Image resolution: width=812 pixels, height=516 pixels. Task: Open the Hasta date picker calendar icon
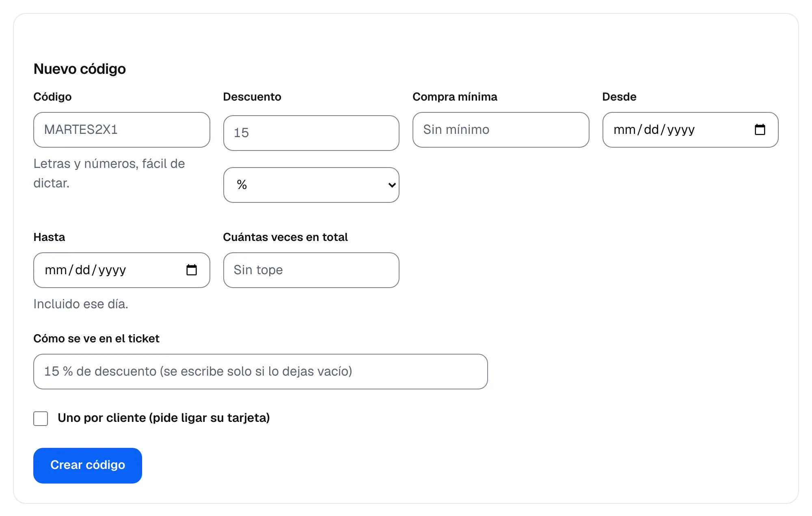point(191,270)
